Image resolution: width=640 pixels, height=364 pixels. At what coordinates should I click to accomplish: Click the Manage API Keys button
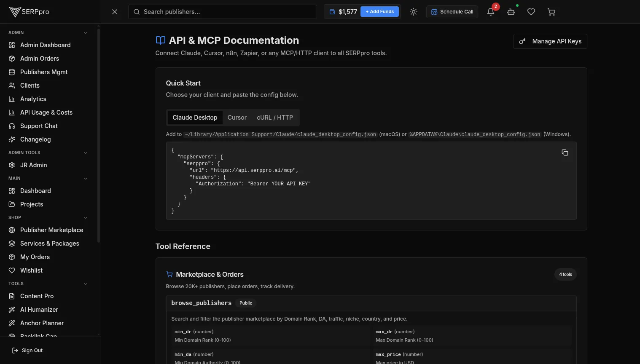point(550,41)
